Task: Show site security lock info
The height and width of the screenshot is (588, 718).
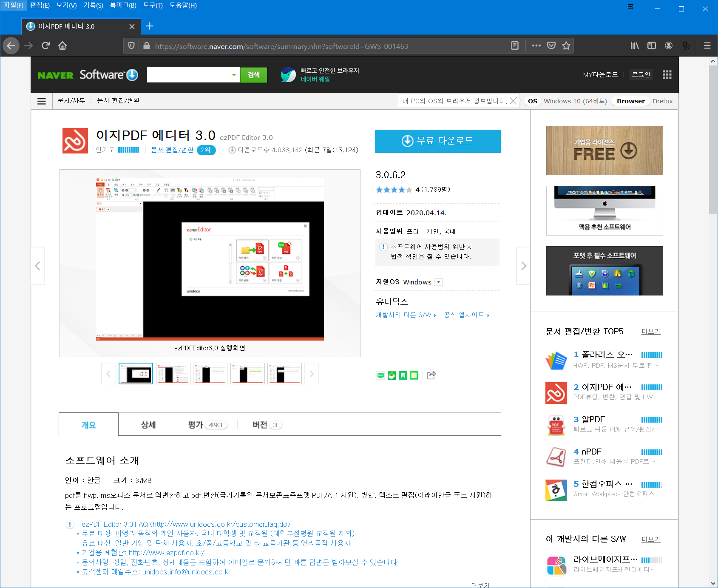Action: 147,46
